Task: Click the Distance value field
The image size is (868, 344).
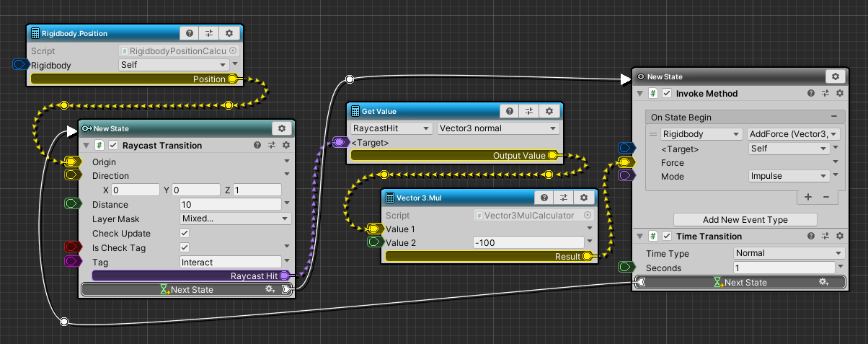Action: click(x=230, y=204)
